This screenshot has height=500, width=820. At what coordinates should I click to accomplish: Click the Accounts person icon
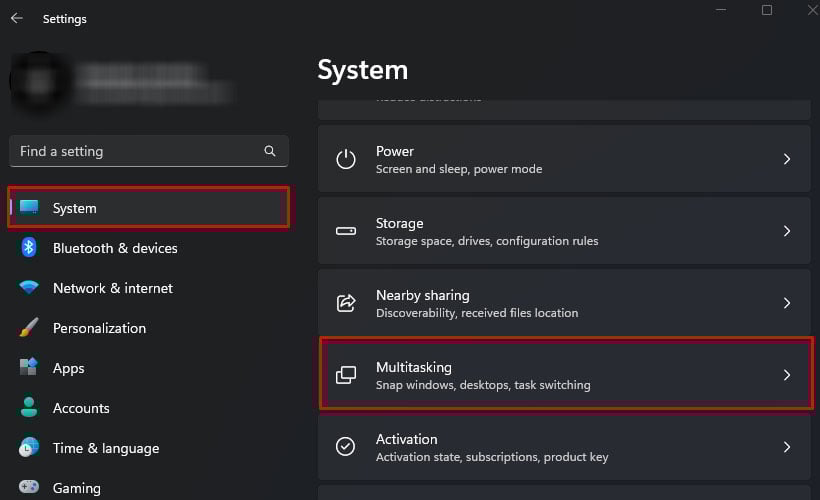coord(29,408)
